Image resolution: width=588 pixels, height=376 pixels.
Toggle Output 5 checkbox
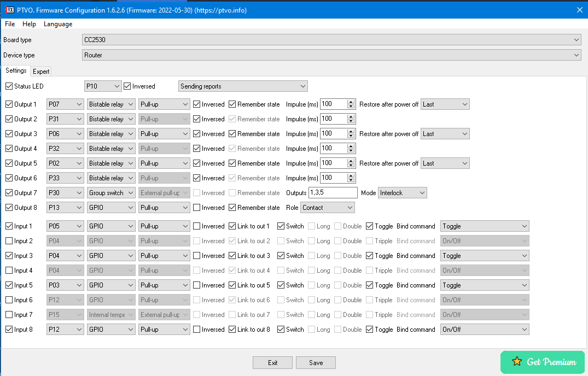[x=9, y=163]
